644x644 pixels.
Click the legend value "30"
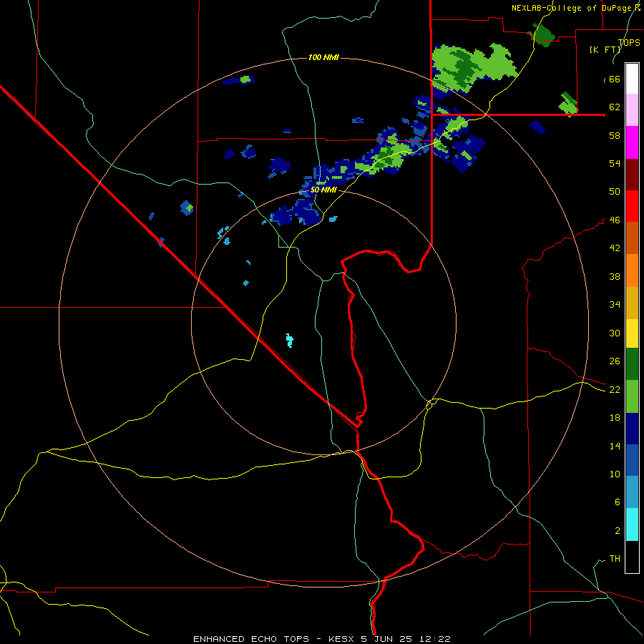615,333
